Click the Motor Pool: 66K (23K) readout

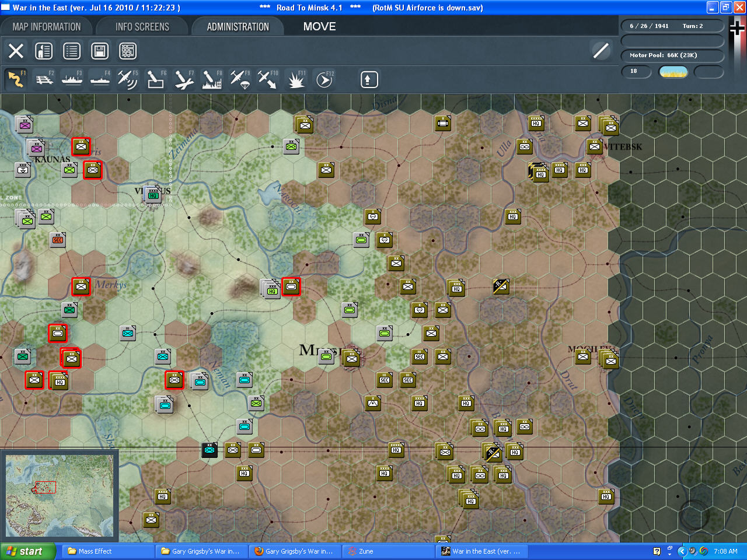coord(664,55)
